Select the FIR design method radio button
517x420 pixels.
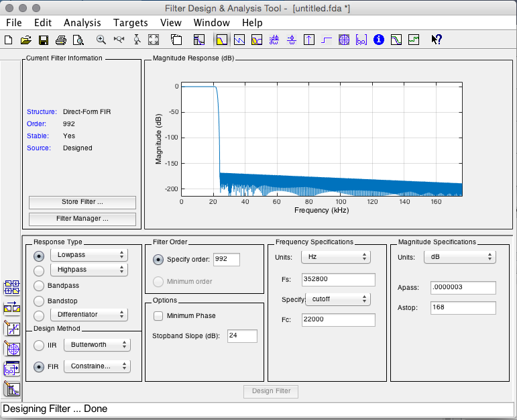[x=39, y=366]
